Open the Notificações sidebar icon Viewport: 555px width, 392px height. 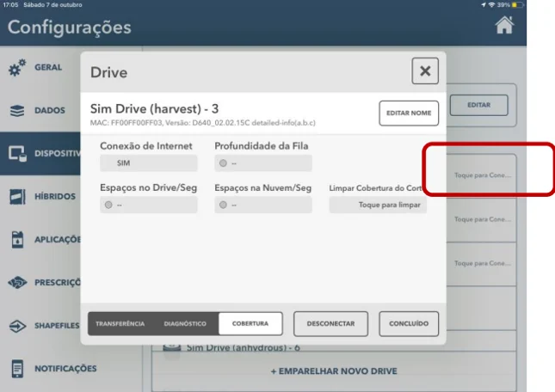(x=17, y=369)
